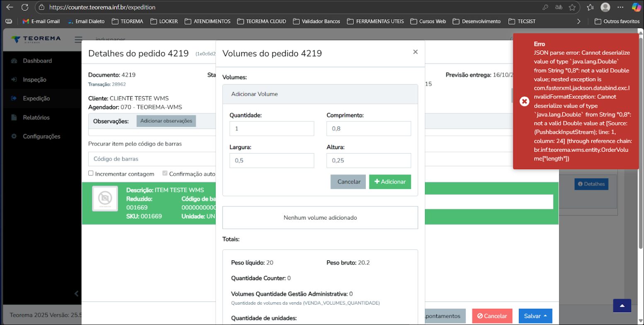Open Expedição in the sidebar
The width and height of the screenshot is (644, 325).
point(36,98)
